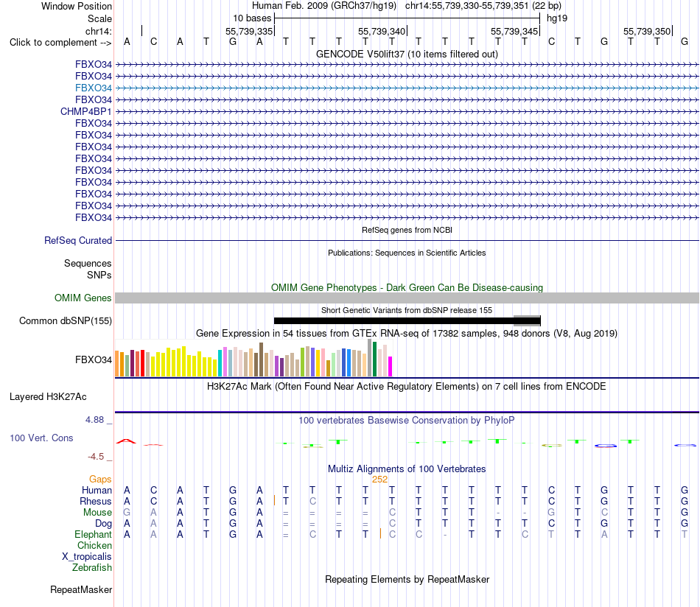Screen dimensions: 700x607
Task: Open the H3K27Ac Mark ENCODE track title
Action: (407, 387)
